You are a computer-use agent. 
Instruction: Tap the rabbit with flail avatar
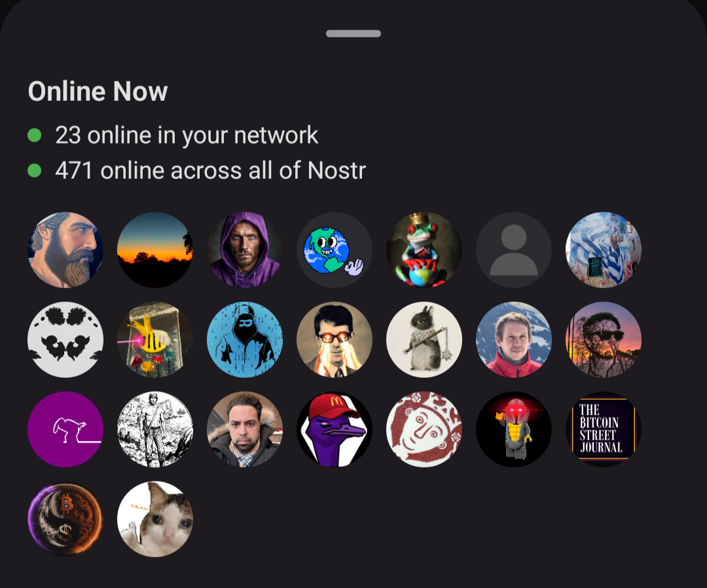tap(424, 340)
